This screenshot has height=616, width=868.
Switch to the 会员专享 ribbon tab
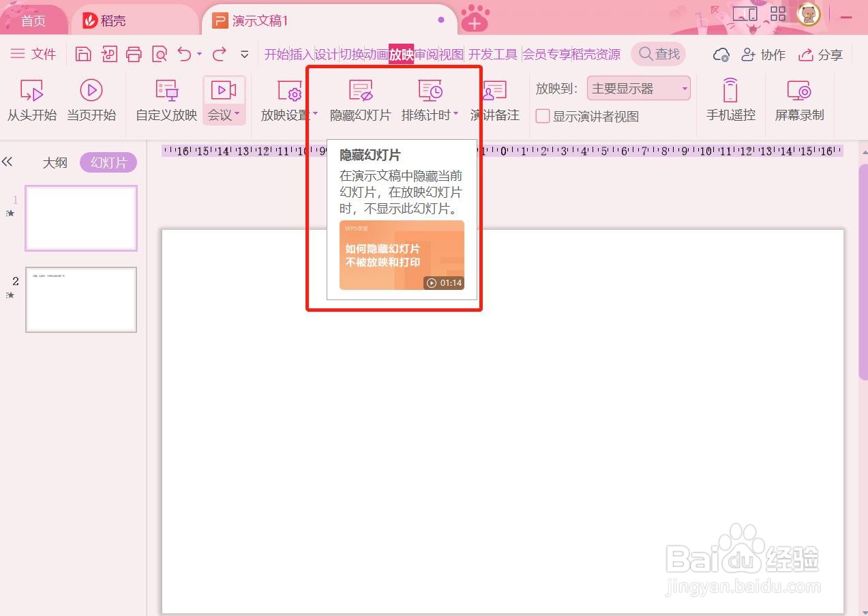547,55
